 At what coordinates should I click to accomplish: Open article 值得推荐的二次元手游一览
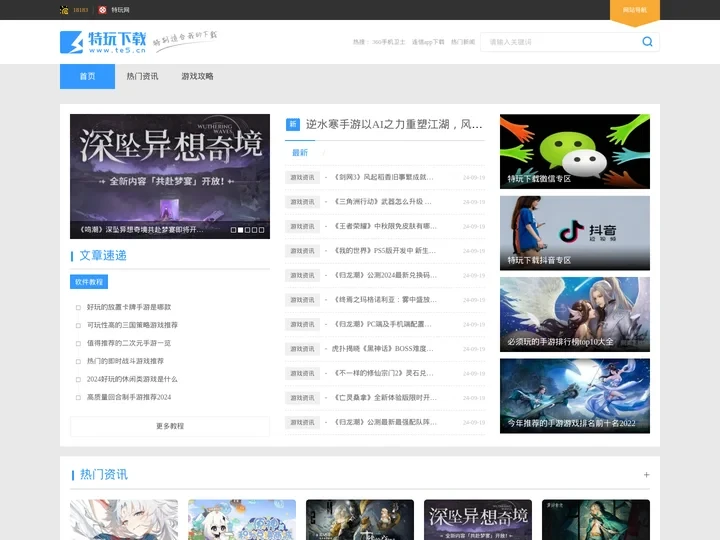point(129,343)
